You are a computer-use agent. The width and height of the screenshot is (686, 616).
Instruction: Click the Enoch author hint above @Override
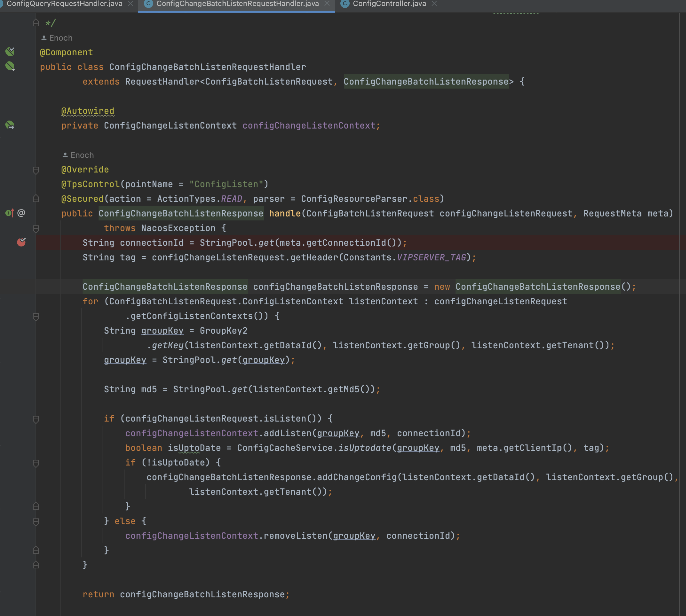tap(78, 155)
